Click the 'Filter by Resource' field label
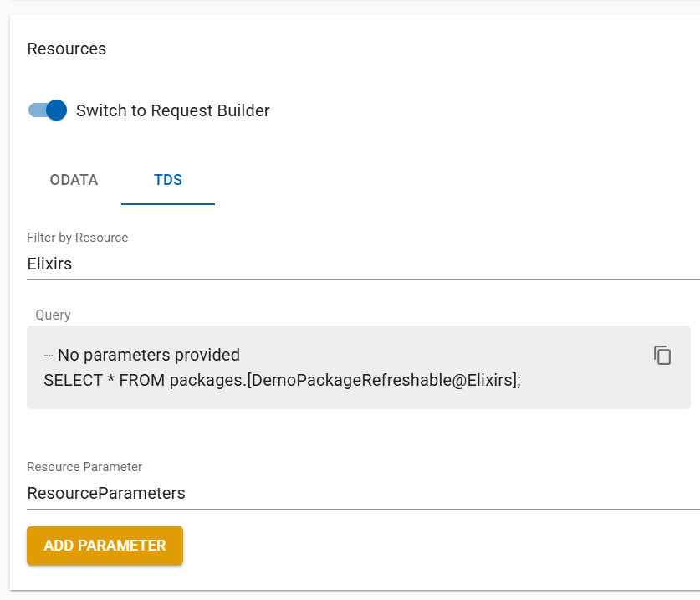The image size is (700, 600). click(x=77, y=238)
